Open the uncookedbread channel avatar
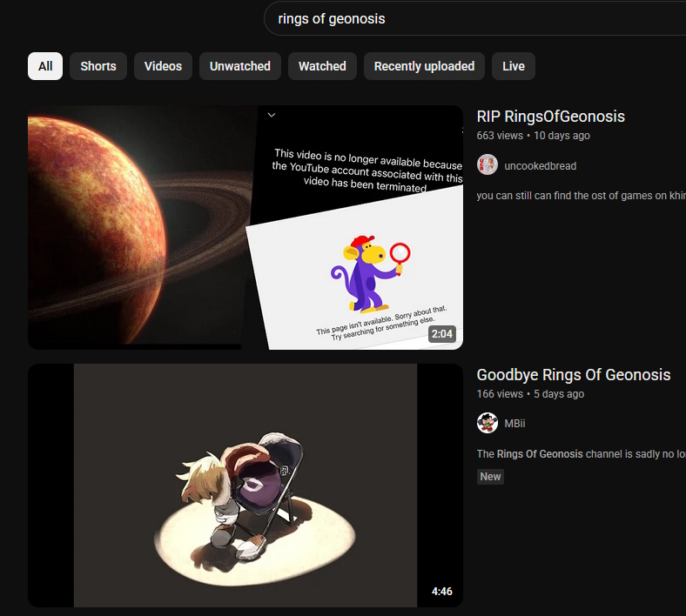The image size is (686, 616). point(487,164)
